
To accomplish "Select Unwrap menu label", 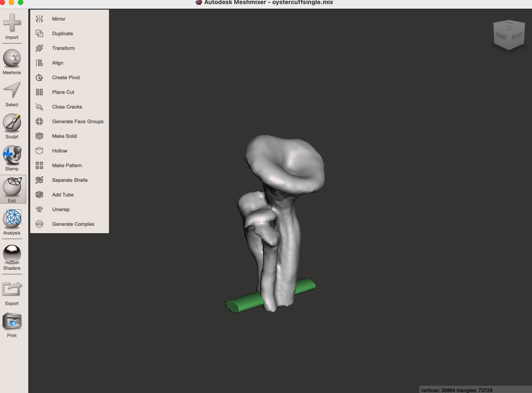I will coord(61,209).
